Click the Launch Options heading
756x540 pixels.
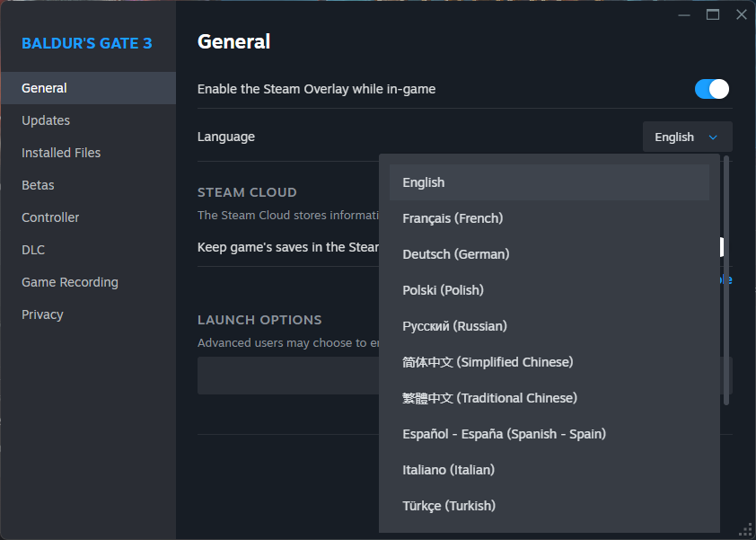tap(259, 320)
